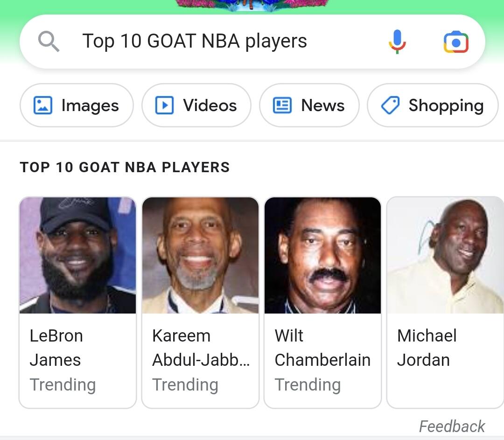Open the second player card's photo
This screenshot has width=504, height=440.
point(200,255)
